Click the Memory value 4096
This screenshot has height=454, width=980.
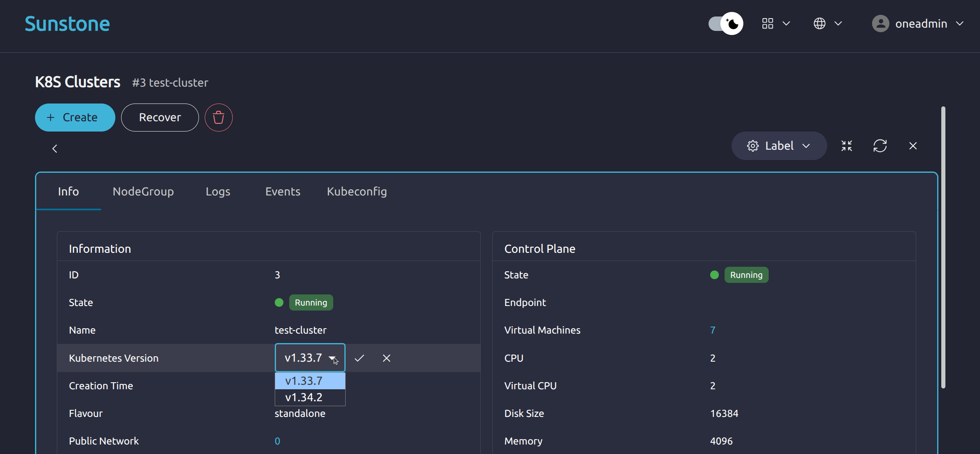[721, 441]
